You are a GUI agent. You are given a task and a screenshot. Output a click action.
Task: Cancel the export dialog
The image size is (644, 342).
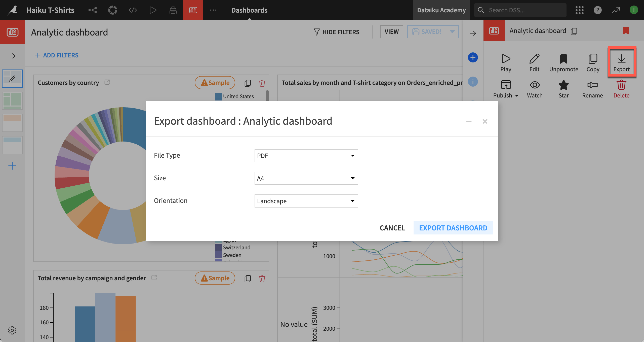pyautogui.click(x=392, y=228)
